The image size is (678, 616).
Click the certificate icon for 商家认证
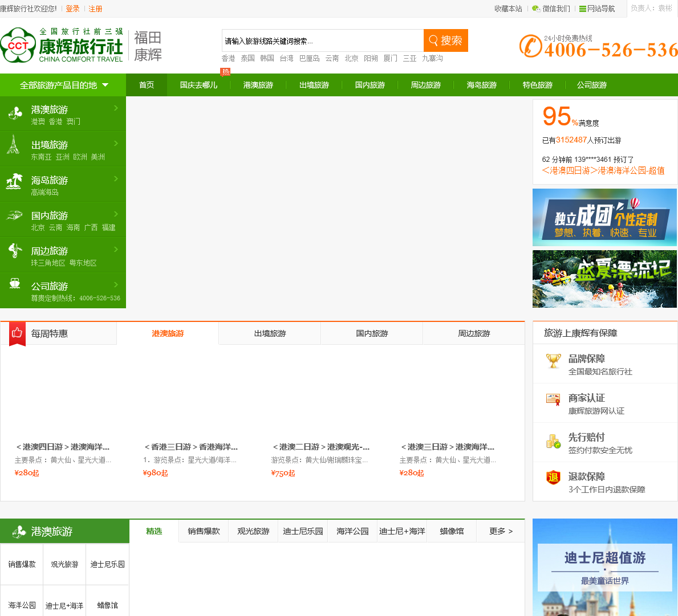tap(554, 399)
